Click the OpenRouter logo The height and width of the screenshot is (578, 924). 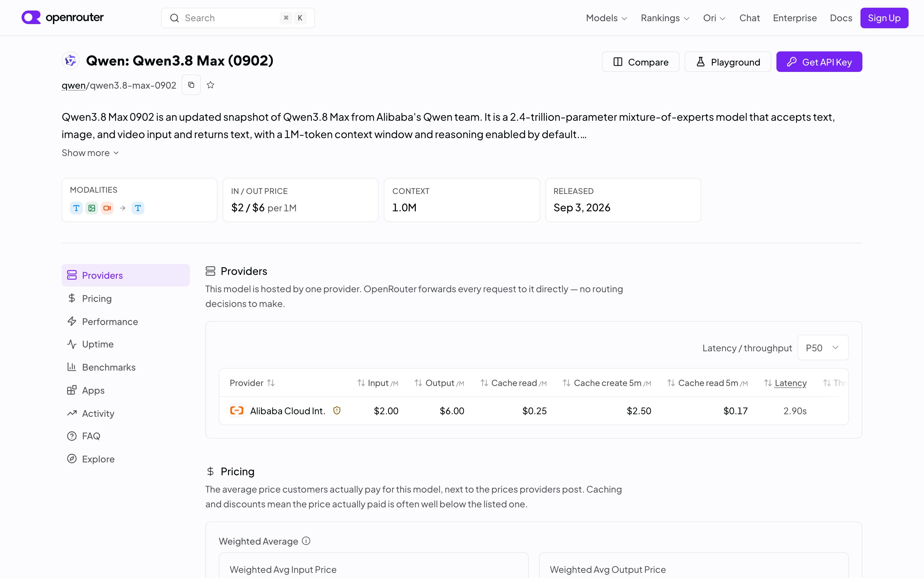[62, 18]
